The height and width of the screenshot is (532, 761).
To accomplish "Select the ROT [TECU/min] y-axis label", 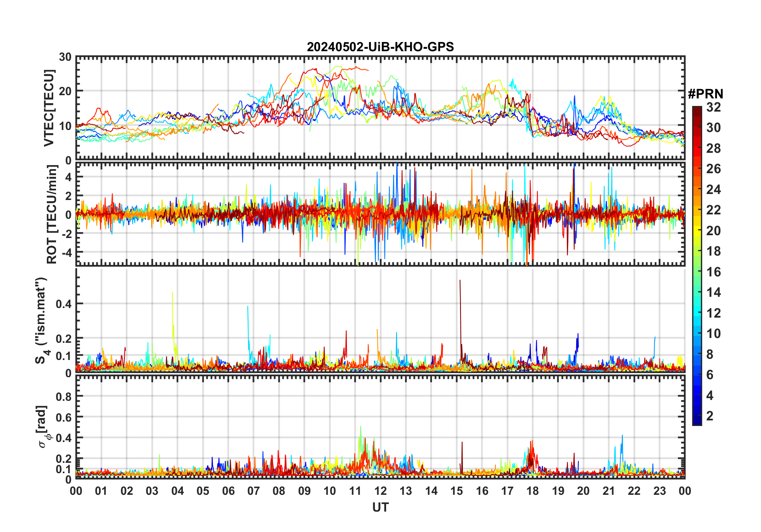I will point(52,214).
